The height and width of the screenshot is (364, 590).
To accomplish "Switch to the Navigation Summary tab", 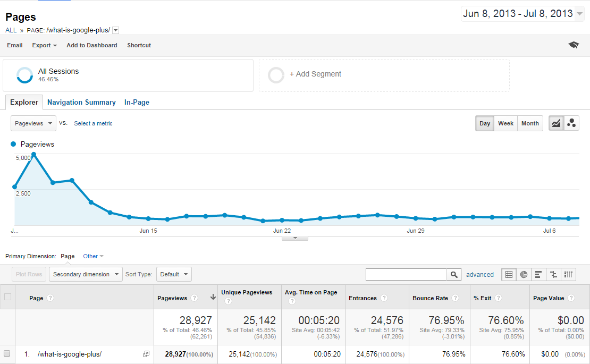I will pos(81,102).
